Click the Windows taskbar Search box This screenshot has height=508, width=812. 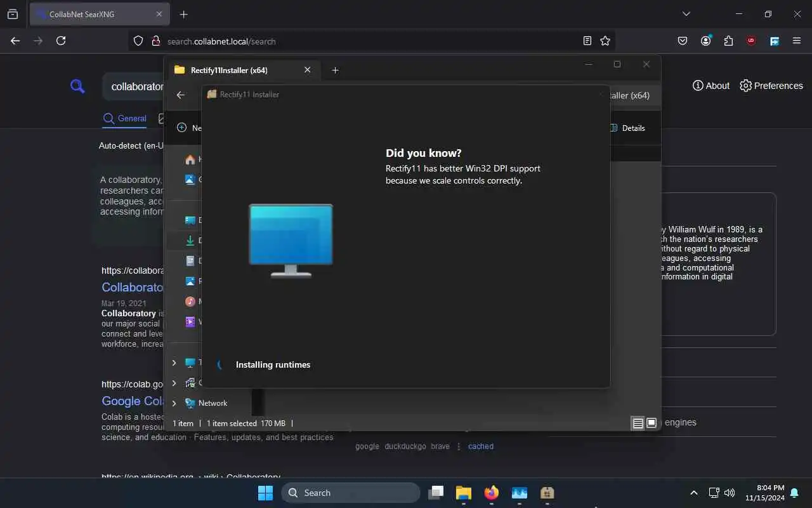(351, 493)
